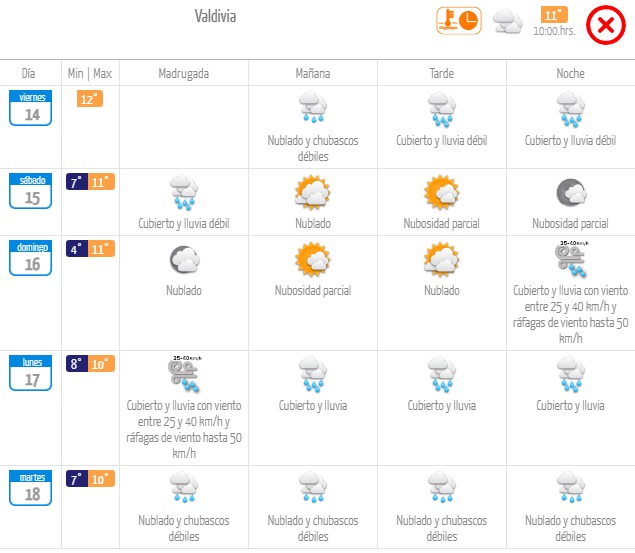The width and height of the screenshot is (635, 553).
Task: Click lunes madrugada windy rain icon
Action: 184,374
